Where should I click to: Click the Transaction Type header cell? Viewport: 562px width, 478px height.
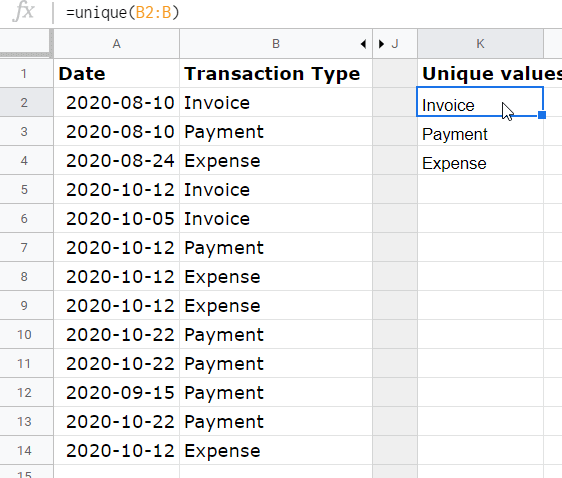tap(276, 73)
